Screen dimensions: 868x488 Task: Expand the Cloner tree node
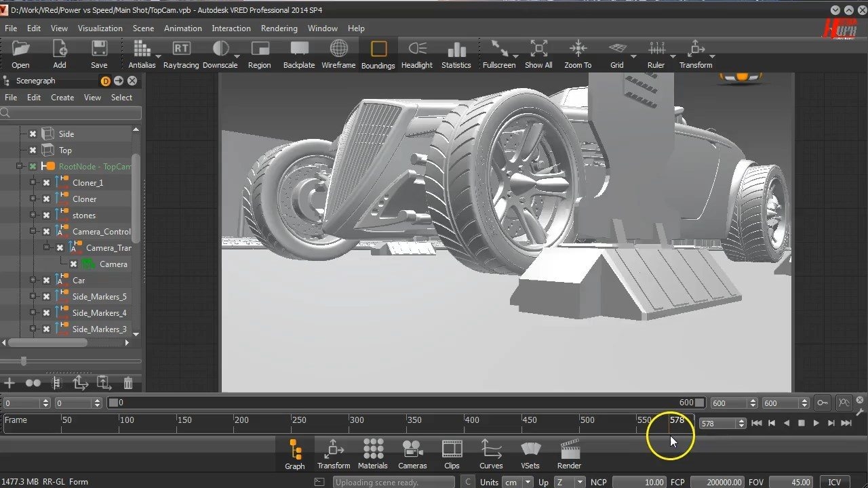[33, 199]
